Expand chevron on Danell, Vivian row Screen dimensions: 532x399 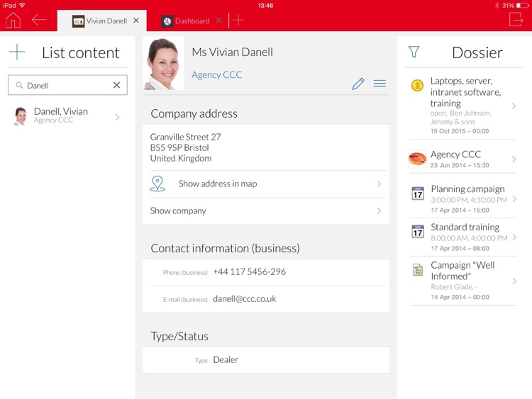(x=117, y=117)
